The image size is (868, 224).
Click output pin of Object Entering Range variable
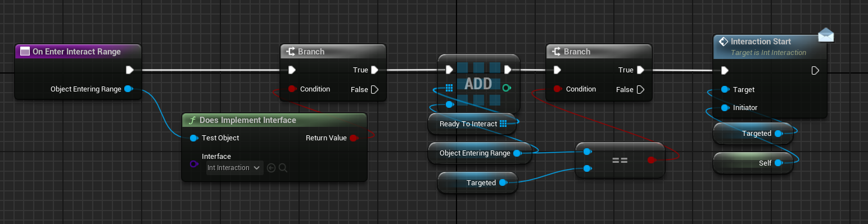pos(517,153)
